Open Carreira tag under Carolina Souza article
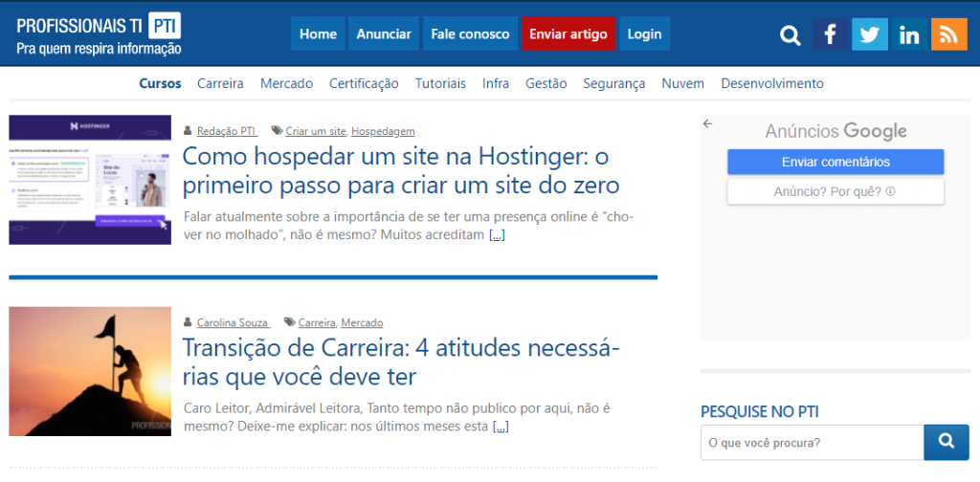 tap(318, 323)
